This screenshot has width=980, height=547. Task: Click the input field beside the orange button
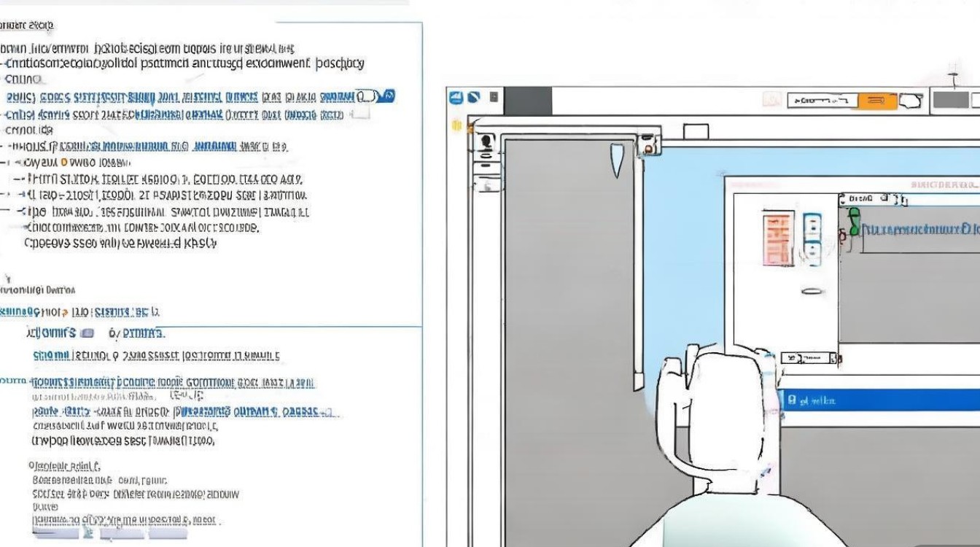pyautogui.click(x=822, y=101)
